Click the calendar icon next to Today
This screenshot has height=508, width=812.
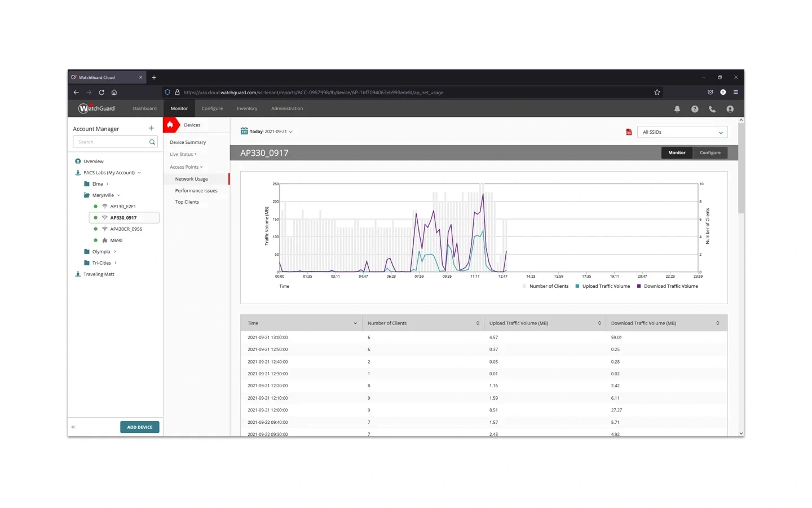[x=244, y=131]
